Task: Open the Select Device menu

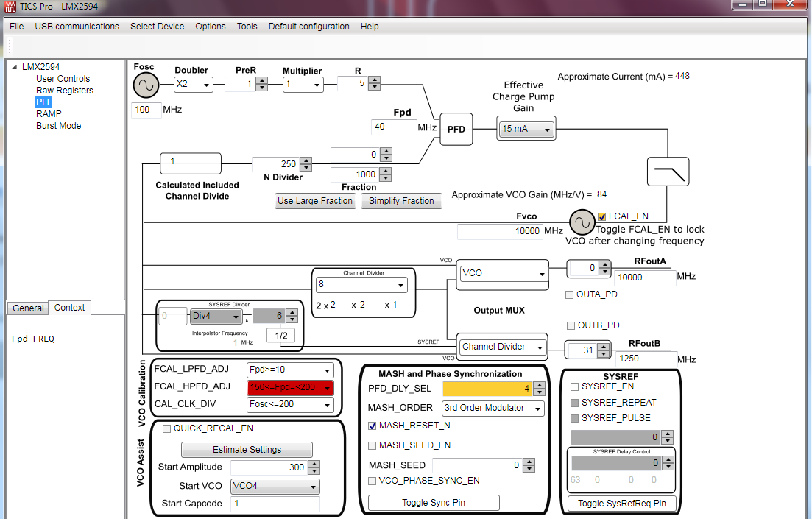Action: pos(157,27)
